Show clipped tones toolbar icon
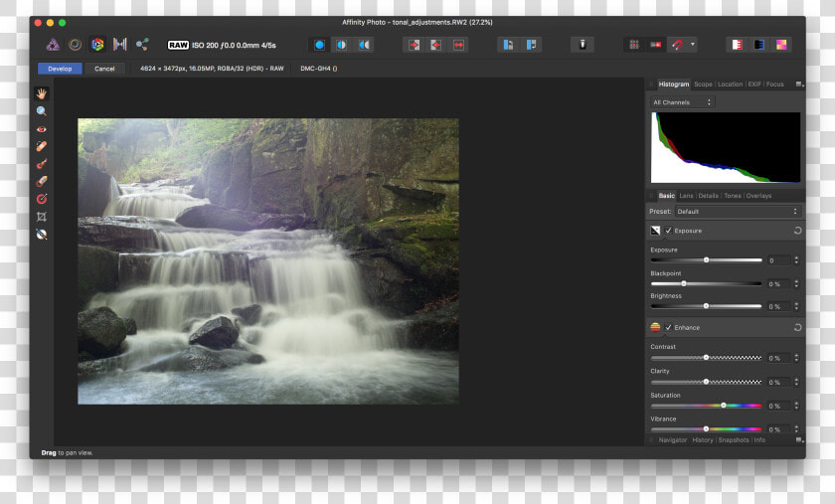The height and width of the screenshot is (504, 835). [781, 46]
